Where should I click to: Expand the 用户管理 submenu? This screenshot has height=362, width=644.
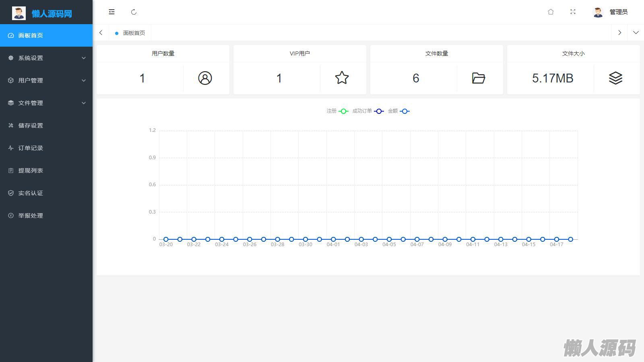pyautogui.click(x=46, y=80)
